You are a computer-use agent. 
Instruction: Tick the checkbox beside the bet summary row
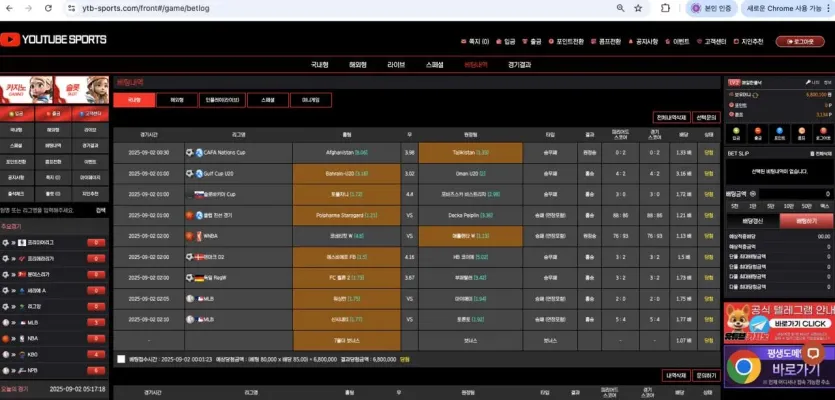tap(121, 359)
